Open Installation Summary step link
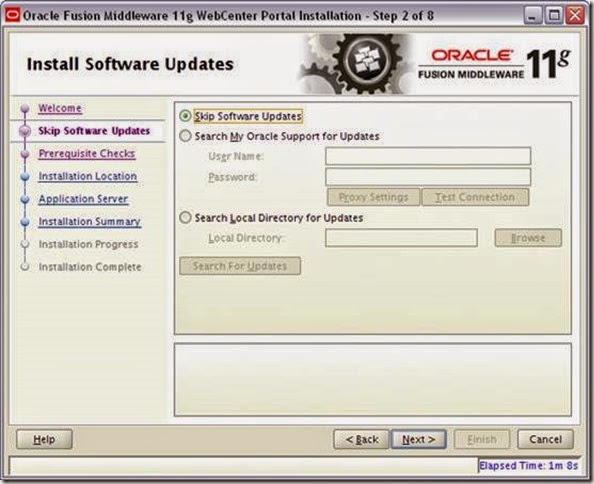 90,222
